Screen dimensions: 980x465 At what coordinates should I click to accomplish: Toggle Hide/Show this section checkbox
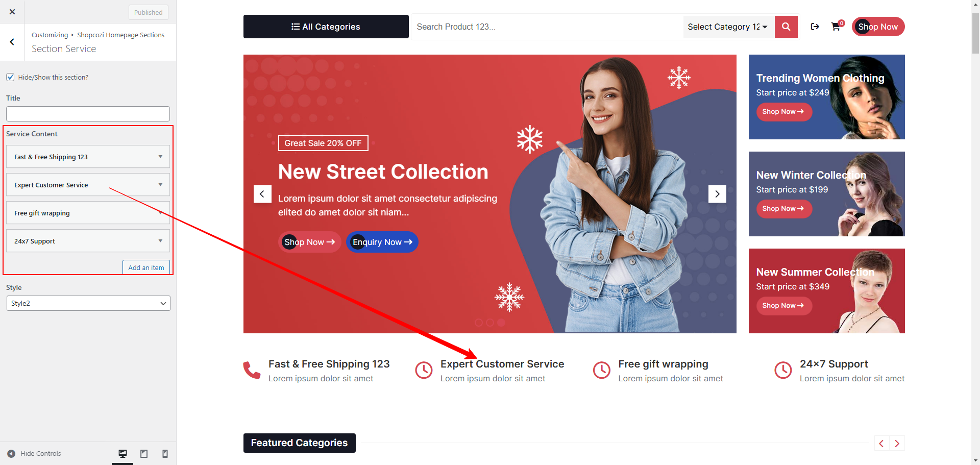(10, 77)
